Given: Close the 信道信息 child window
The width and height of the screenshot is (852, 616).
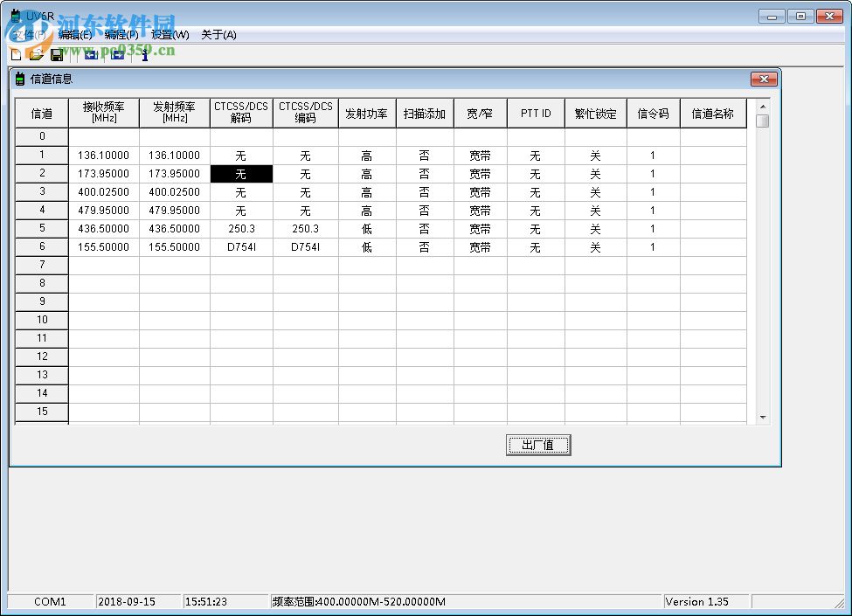Looking at the screenshot, I should pyautogui.click(x=764, y=80).
